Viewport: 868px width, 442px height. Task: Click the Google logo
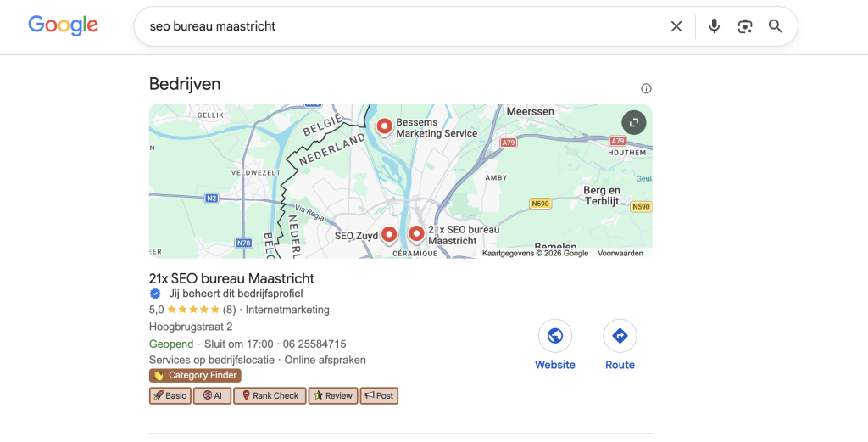tap(63, 25)
